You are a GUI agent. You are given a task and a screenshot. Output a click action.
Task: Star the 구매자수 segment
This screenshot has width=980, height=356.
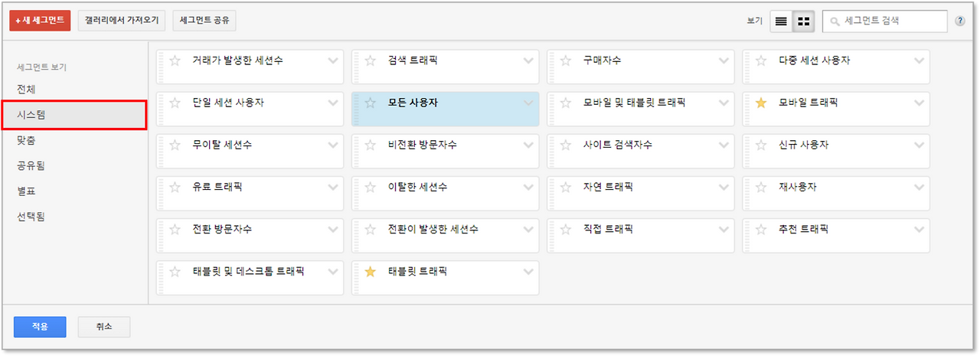(566, 60)
